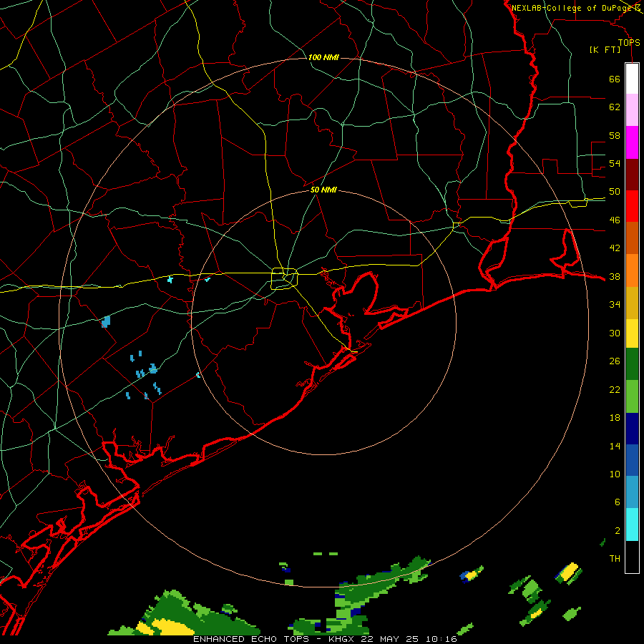Click the yellow Houston loop highway ring
The width and height of the screenshot is (644, 644).
pos(285,278)
